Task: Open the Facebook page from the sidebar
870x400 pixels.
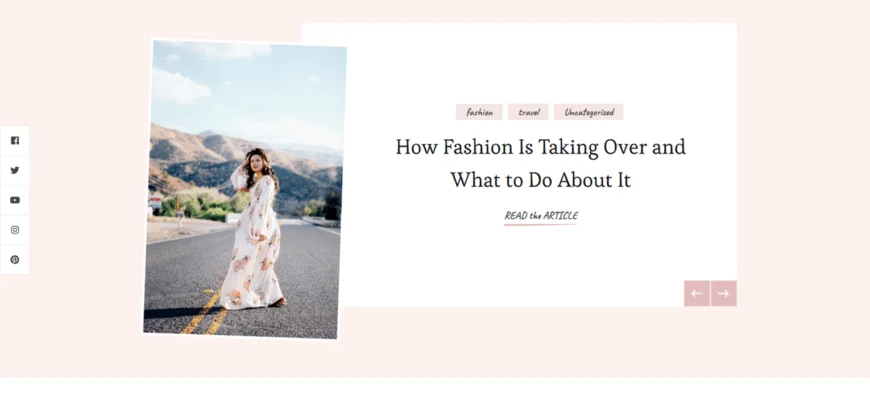Action: click(x=15, y=141)
